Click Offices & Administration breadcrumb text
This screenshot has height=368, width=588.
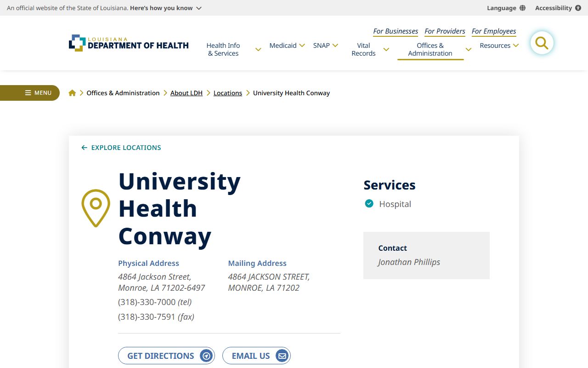click(123, 93)
